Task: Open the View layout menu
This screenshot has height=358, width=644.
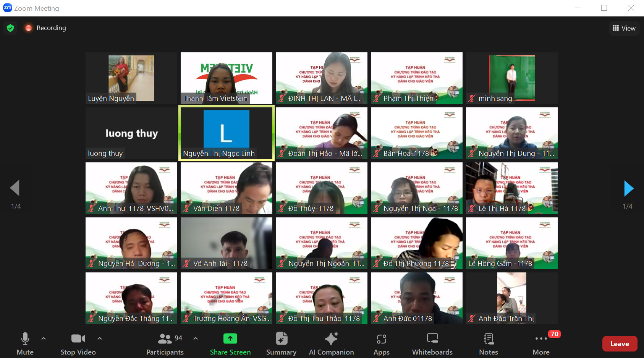Action: click(624, 28)
